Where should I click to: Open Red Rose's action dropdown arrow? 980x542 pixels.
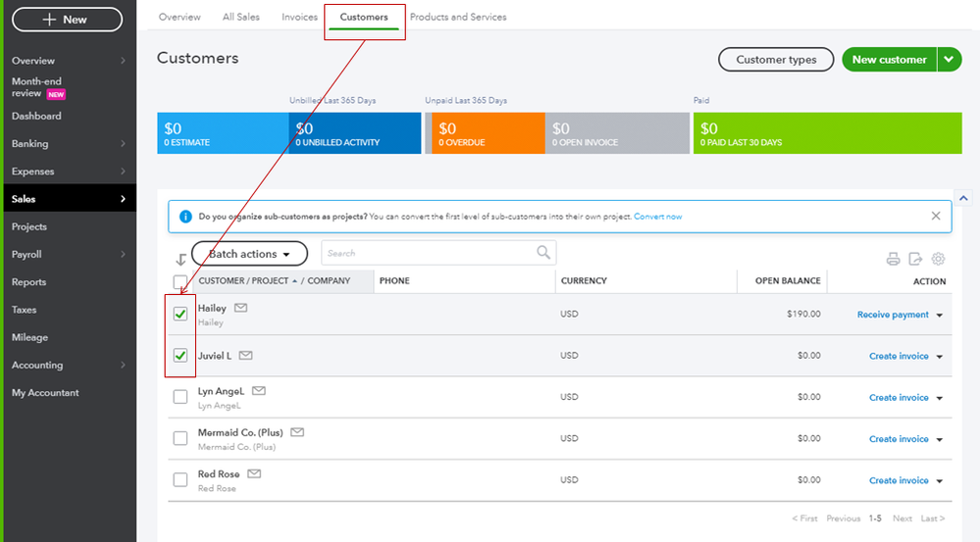(940, 481)
